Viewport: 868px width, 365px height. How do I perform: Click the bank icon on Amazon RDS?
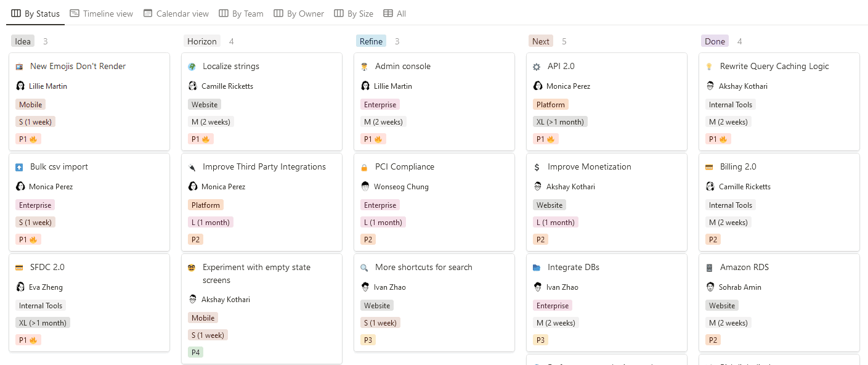[x=709, y=267]
